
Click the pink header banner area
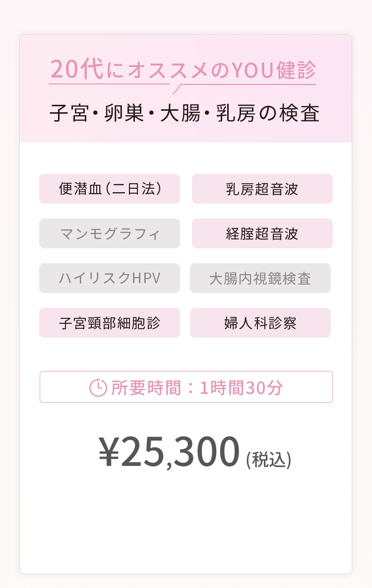pyautogui.click(x=186, y=88)
